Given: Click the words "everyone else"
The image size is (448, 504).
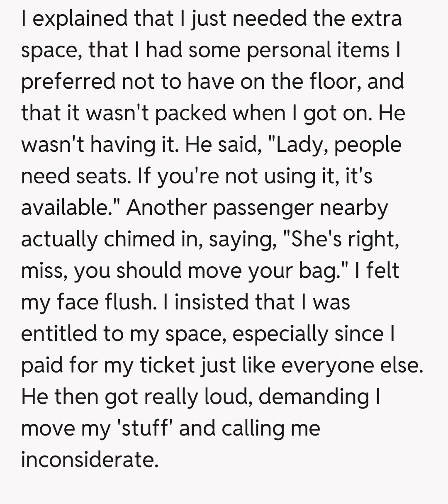Looking at the screenshot, I should (x=359, y=365).
